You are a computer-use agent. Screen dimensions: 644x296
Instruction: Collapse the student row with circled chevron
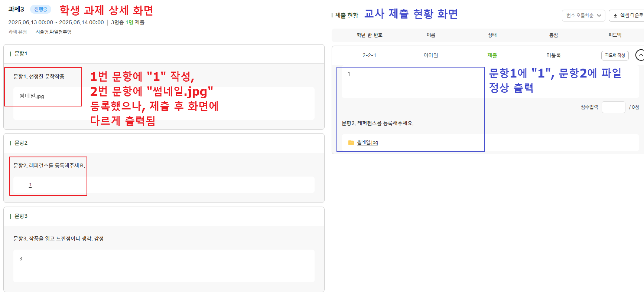click(x=640, y=55)
